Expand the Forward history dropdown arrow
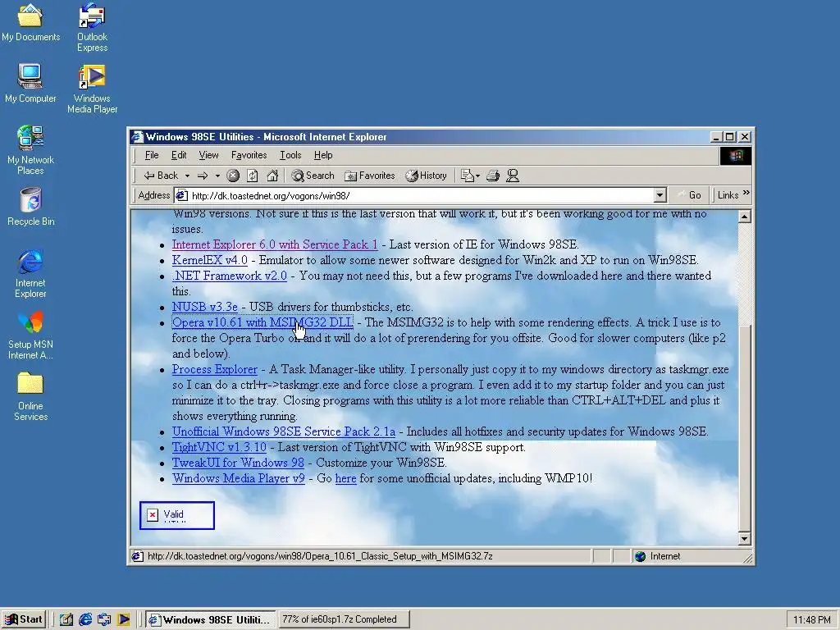 pos(217,176)
